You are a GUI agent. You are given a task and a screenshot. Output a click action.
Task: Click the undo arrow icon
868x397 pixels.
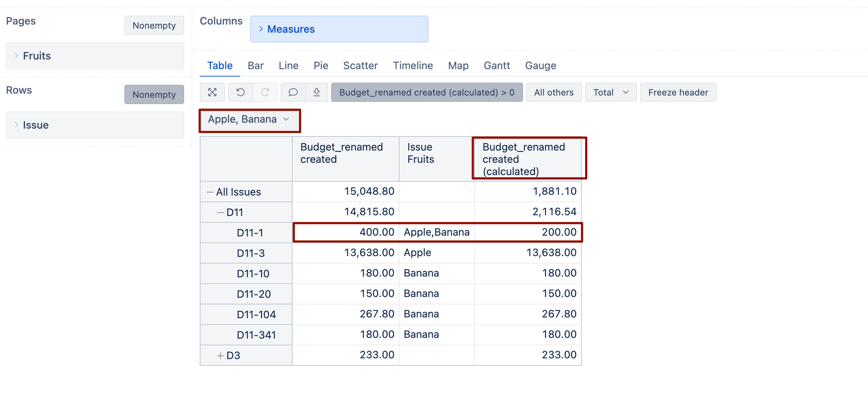click(241, 92)
